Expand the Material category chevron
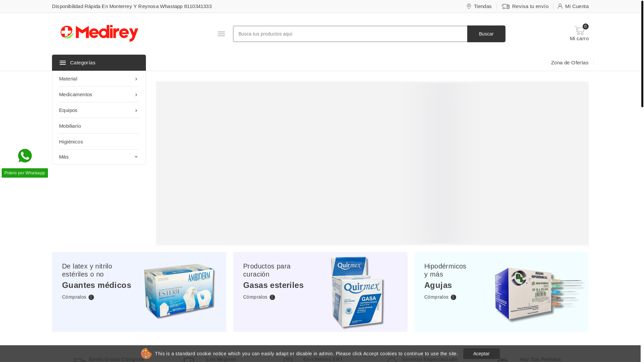 (x=136, y=79)
